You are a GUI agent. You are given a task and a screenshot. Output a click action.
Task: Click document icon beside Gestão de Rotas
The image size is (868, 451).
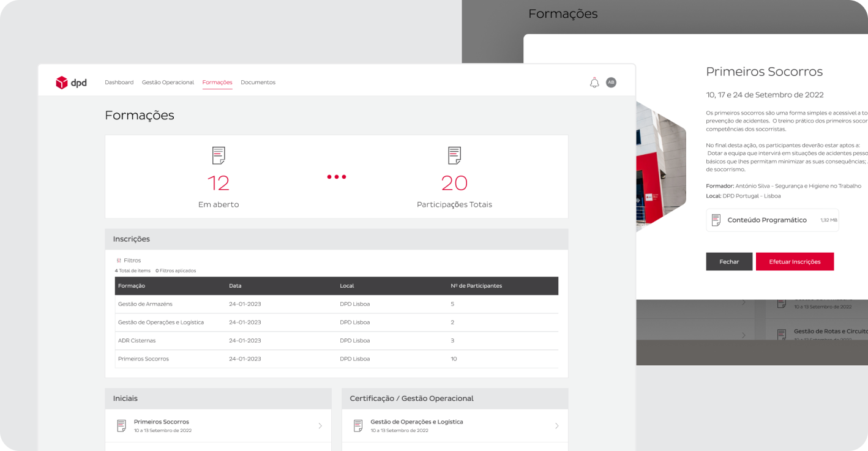[x=782, y=334]
